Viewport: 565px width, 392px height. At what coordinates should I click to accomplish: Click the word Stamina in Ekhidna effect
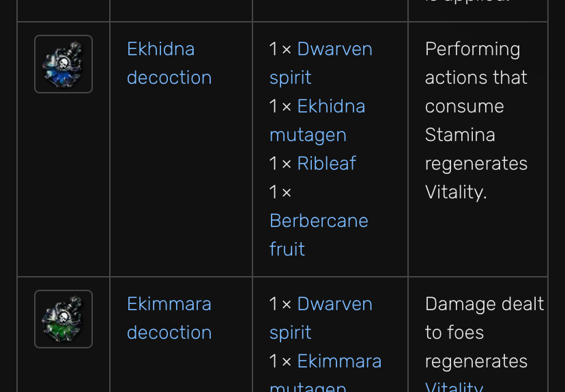click(460, 135)
